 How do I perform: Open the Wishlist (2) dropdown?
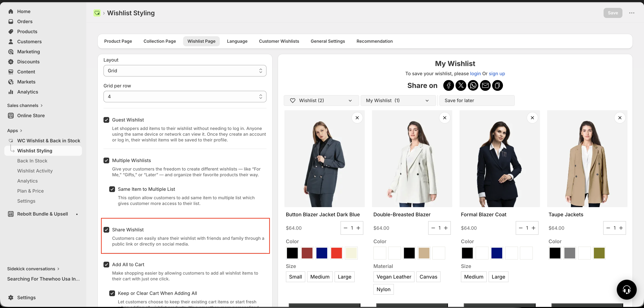pos(321,101)
